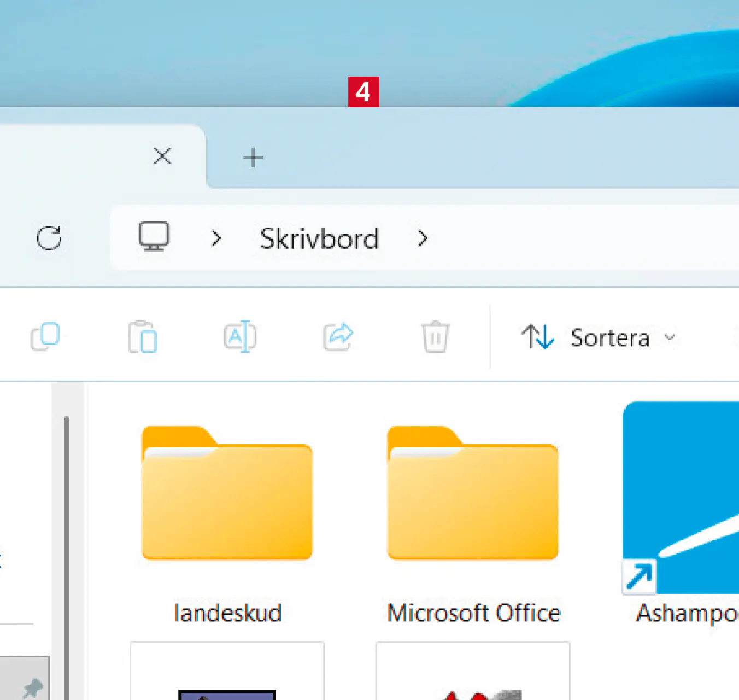Expand the chevron after the PC icon
The height and width of the screenshot is (700, 739).
(216, 238)
